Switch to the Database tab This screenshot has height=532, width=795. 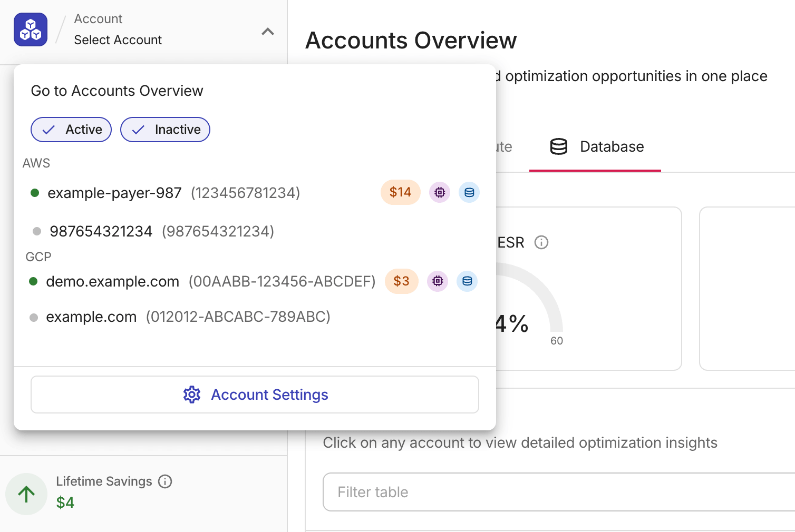pos(595,147)
